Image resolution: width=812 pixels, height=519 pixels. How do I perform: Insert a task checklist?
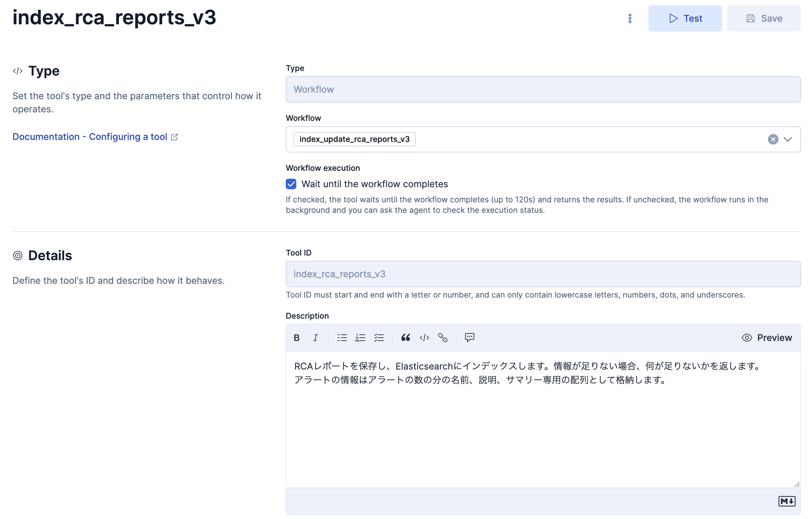tap(379, 338)
